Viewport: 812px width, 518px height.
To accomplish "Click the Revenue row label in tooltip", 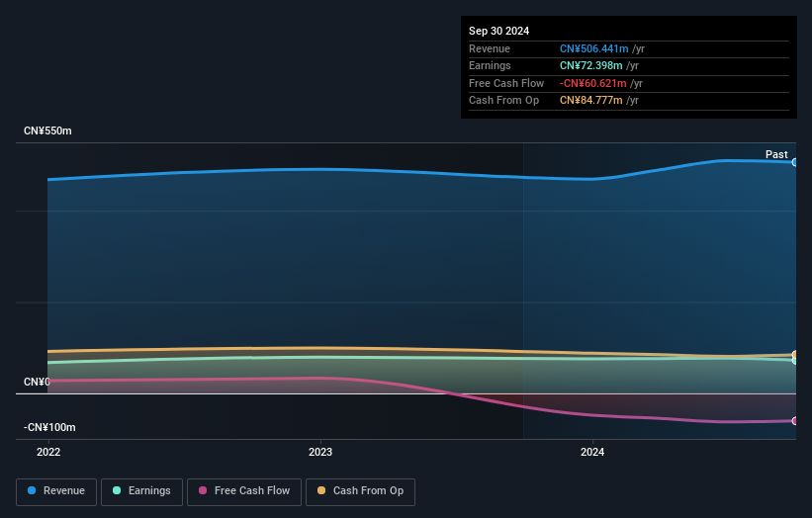I will [x=490, y=48].
